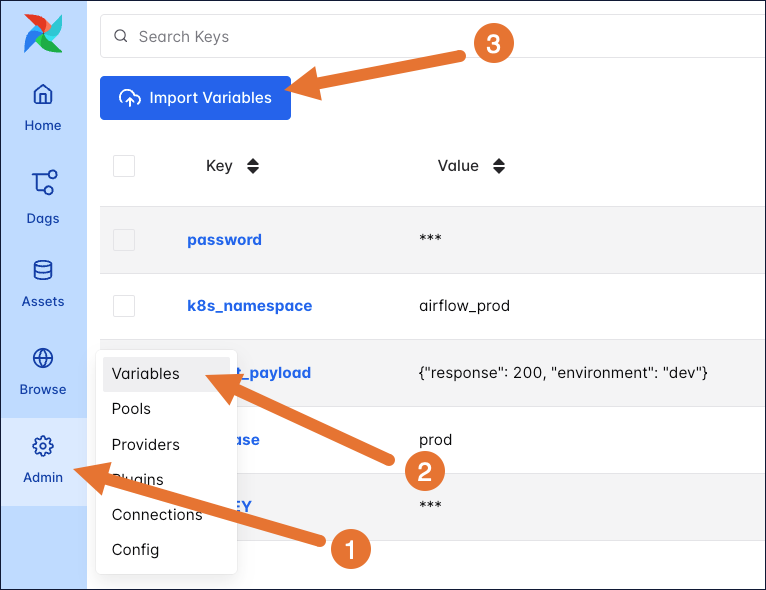Open Pools from the Admin menu
This screenshot has height=590, width=766.
click(132, 409)
